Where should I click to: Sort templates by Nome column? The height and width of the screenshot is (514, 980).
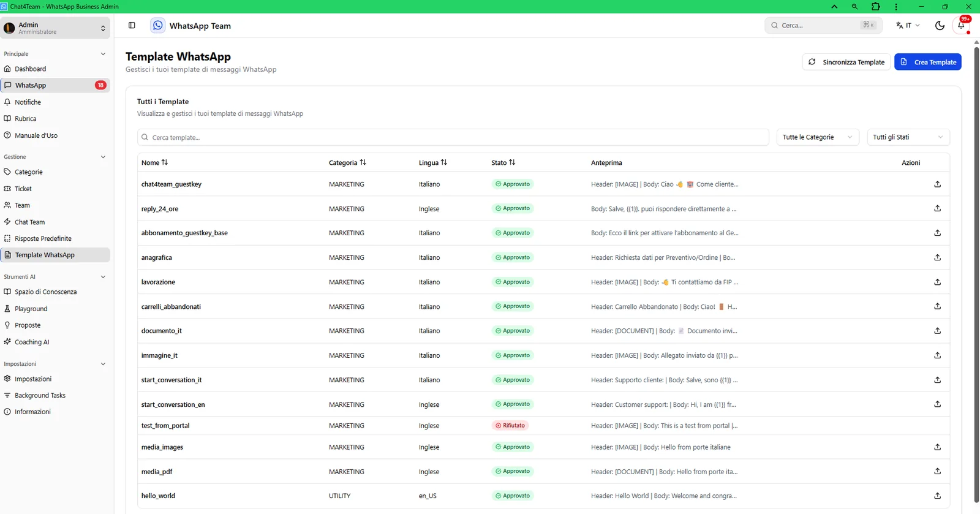click(154, 162)
